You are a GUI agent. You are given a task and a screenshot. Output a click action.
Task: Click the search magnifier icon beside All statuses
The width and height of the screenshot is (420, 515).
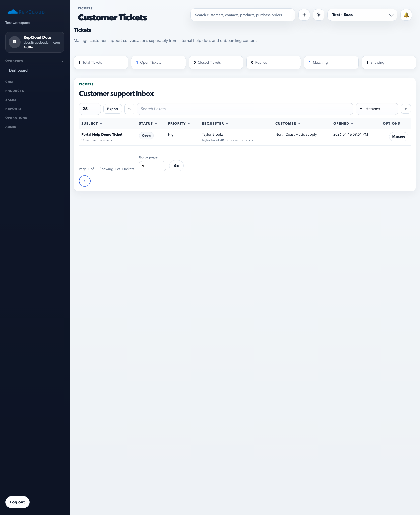[x=406, y=109]
